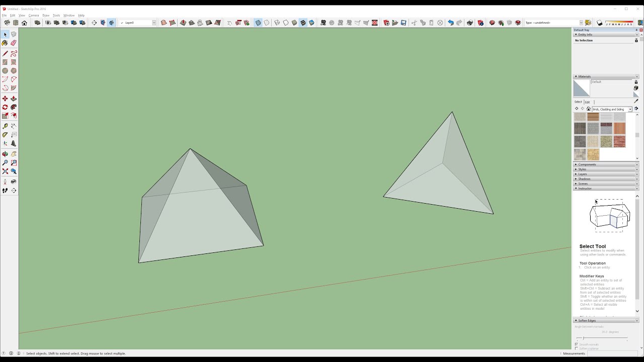Viewport: 644px width, 362px height.
Task: Open the File menu
Action: point(4,16)
